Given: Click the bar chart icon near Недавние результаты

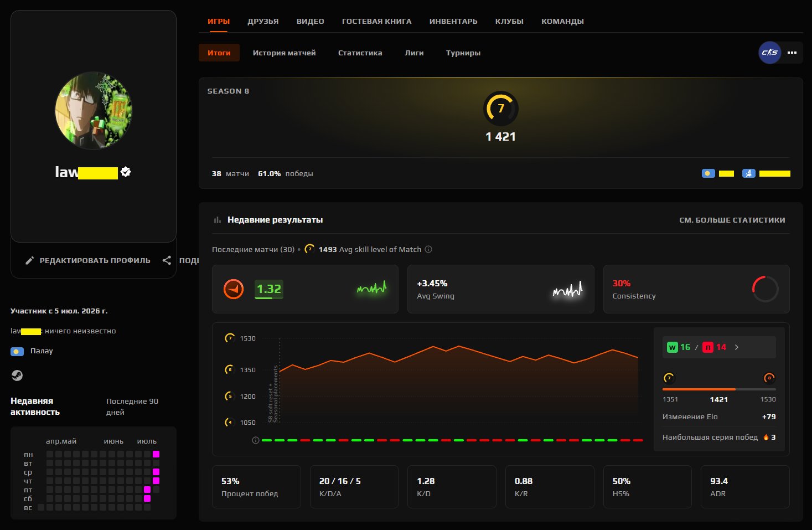Looking at the screenshot, I should (217, 220).
